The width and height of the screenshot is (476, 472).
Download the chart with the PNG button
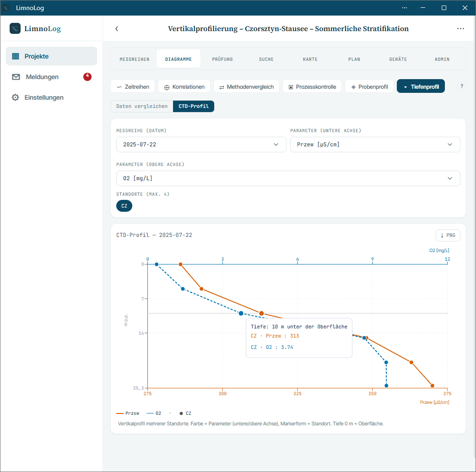(x=448, y=235)
